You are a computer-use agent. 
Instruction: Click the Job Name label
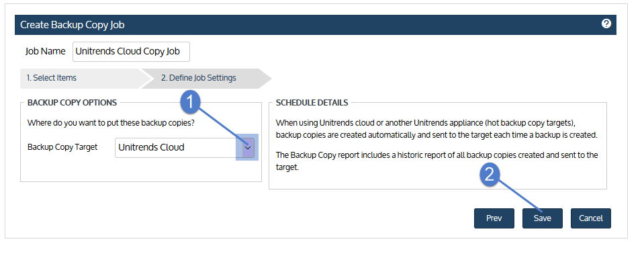coord(45,51)
